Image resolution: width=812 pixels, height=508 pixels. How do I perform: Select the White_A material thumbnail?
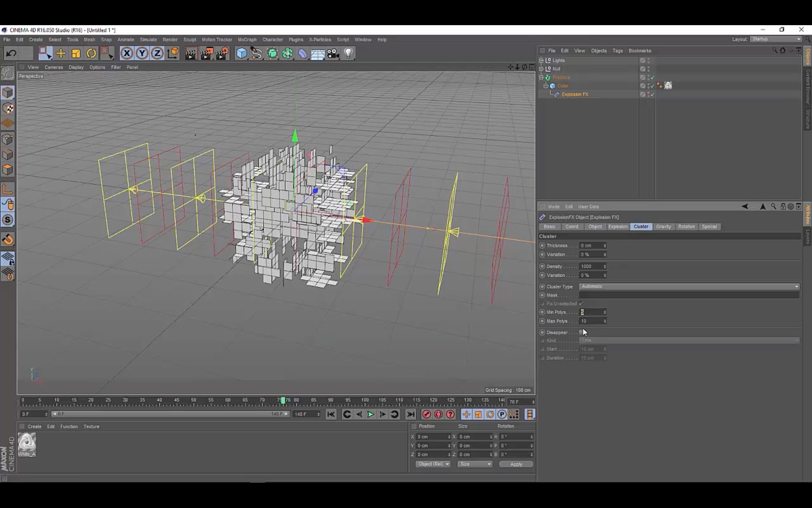click(27, 445)
